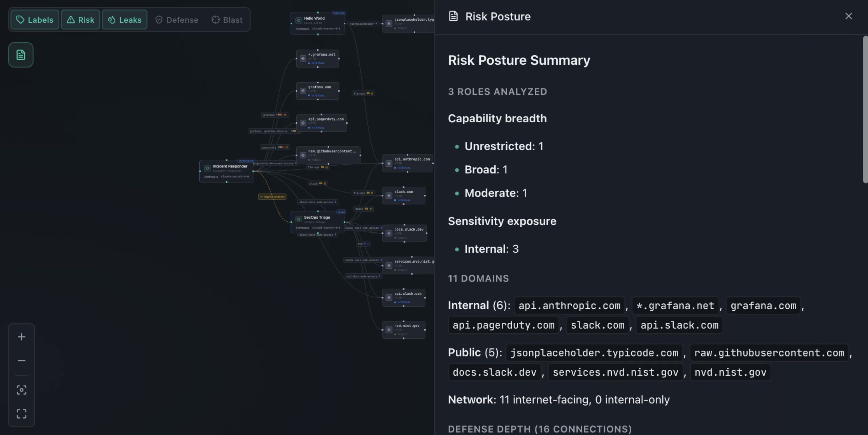Image resolution: width=868 pixels, height=435 pixels.
Task: Close the Risk Posture panel
Action: (848, 16)
